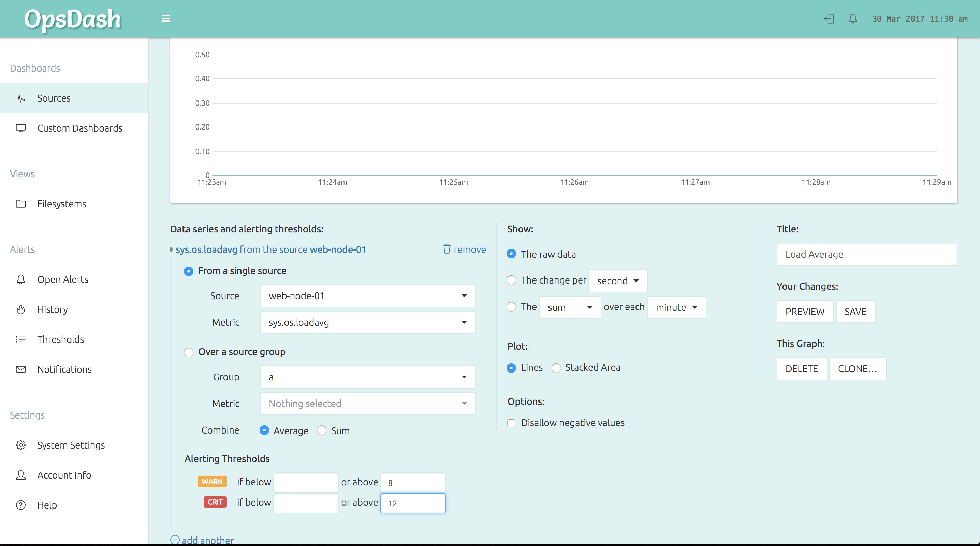Image resolution: width=980 pixels, height=546 pixels.
Task: Enable Disallow negative values checkbox
Action: (511, 423)
